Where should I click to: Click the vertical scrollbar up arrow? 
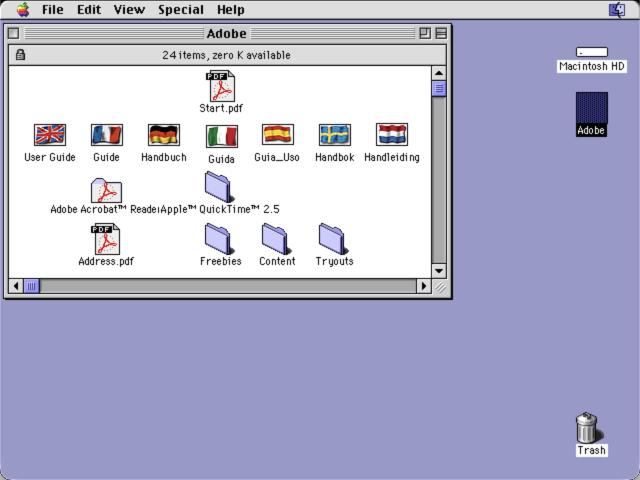pos(439,73)
